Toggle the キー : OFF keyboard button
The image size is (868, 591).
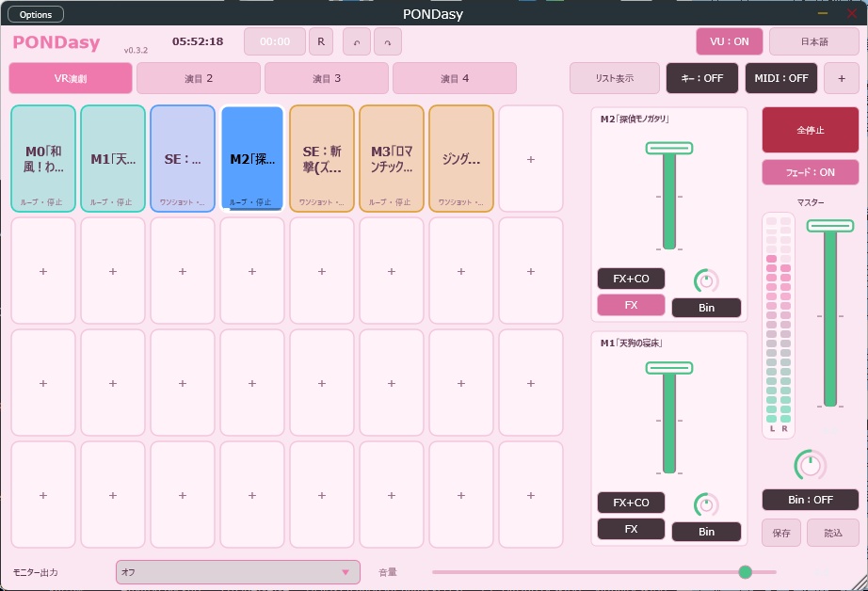702,78
